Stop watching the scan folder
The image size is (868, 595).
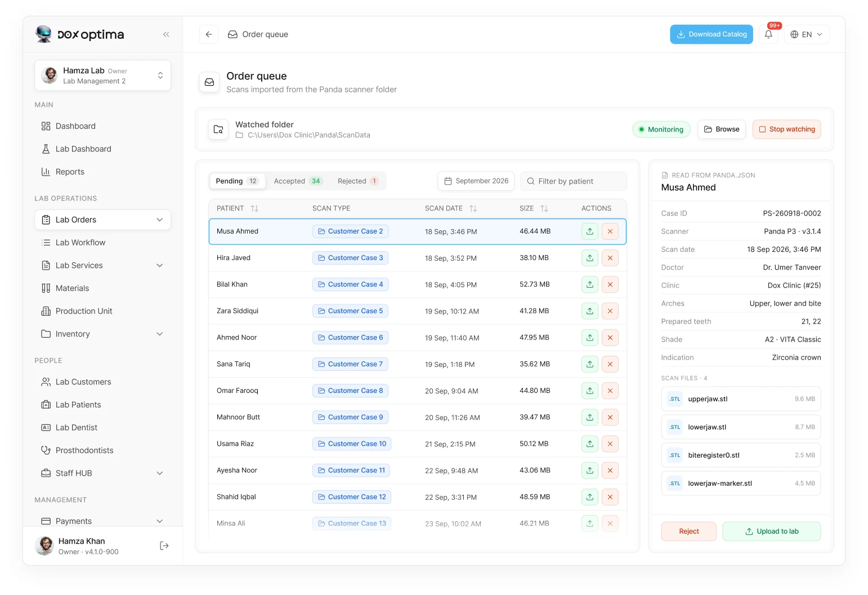coord(787,129)
